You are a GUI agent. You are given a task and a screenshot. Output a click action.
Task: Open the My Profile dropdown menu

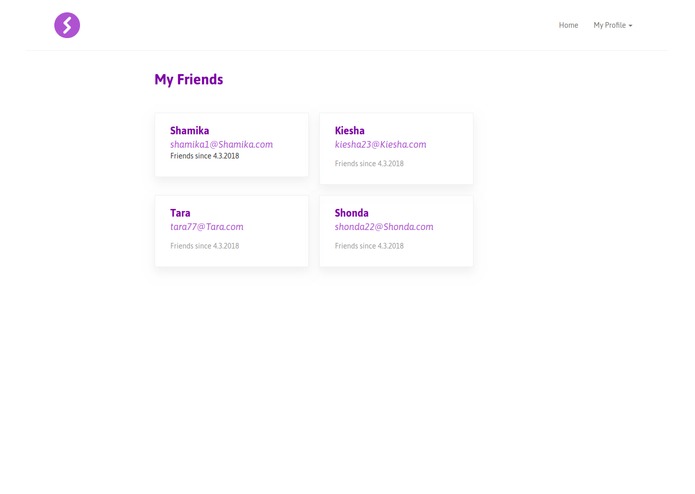(x=613, y=25)
